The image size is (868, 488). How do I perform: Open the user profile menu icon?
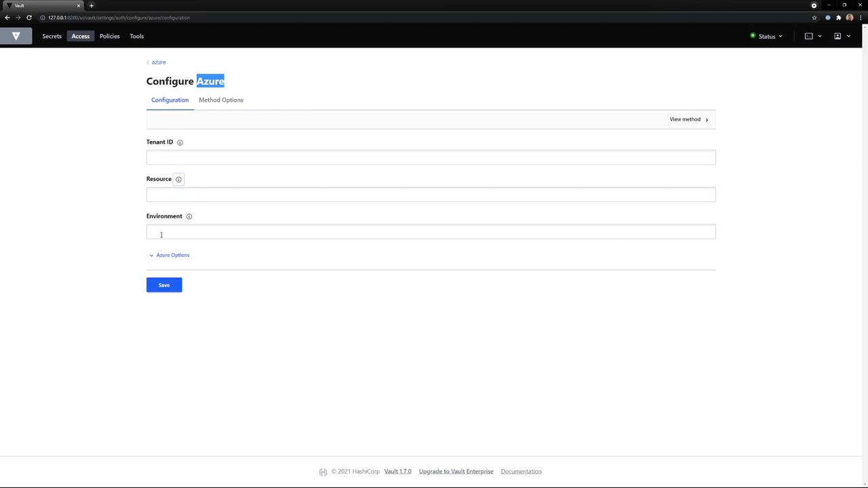click(x=837, y=36)
